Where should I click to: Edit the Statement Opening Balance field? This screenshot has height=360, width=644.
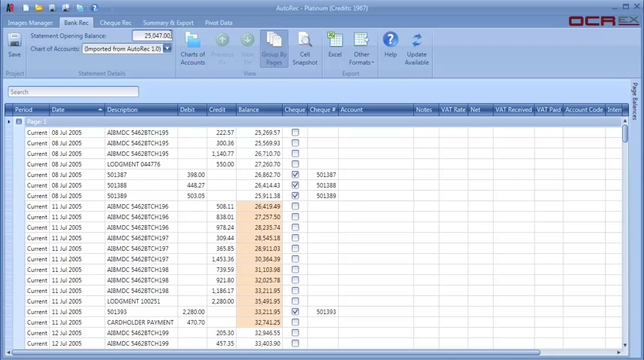[x=152, y=35]
